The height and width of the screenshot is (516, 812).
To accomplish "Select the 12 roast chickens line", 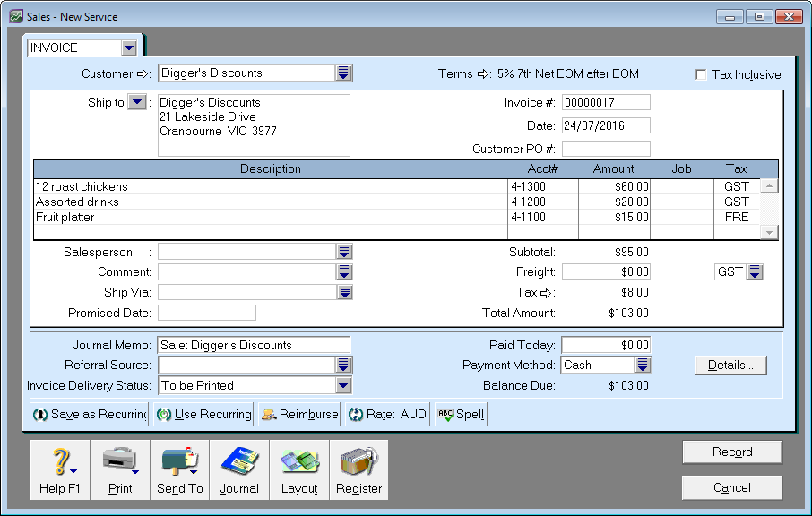I will point(269,187).
